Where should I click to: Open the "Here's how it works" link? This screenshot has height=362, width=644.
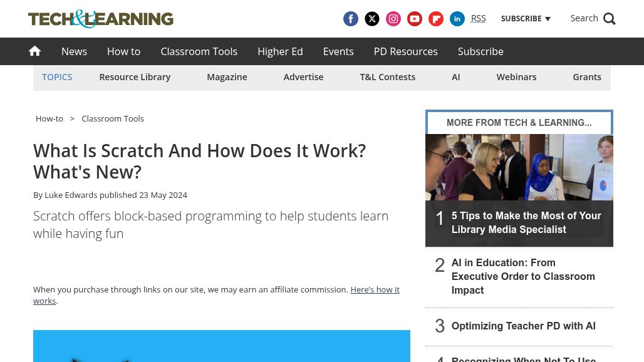pyautogui.click(x=217, y=295)
